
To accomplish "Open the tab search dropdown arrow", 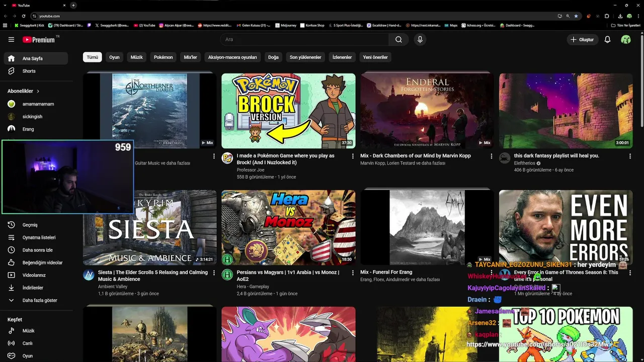I will pyautogui.click(x=5, y=5).
